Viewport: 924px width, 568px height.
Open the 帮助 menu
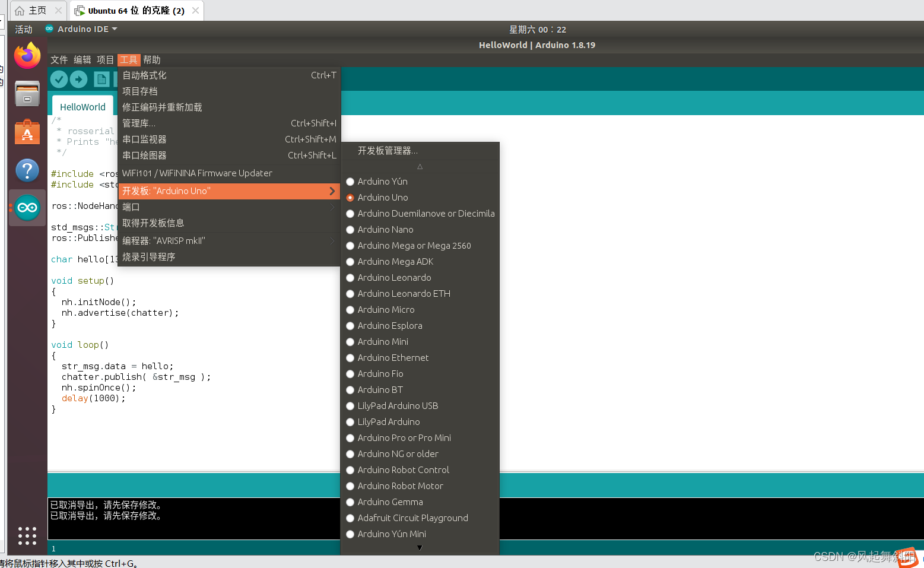click(152, 60)
